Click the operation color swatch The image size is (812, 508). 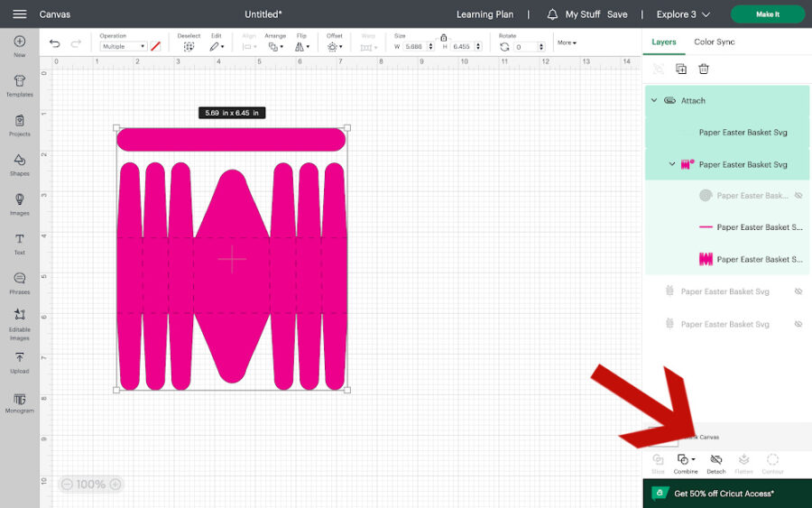[156, 46]
